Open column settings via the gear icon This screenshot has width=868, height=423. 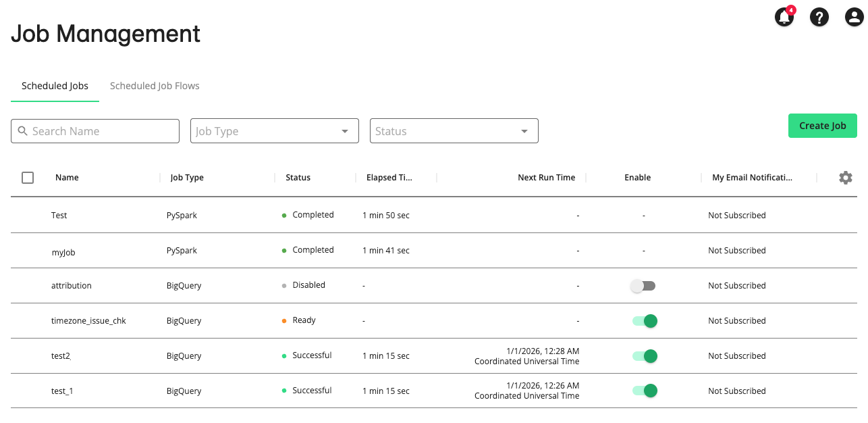pos(845,177)
